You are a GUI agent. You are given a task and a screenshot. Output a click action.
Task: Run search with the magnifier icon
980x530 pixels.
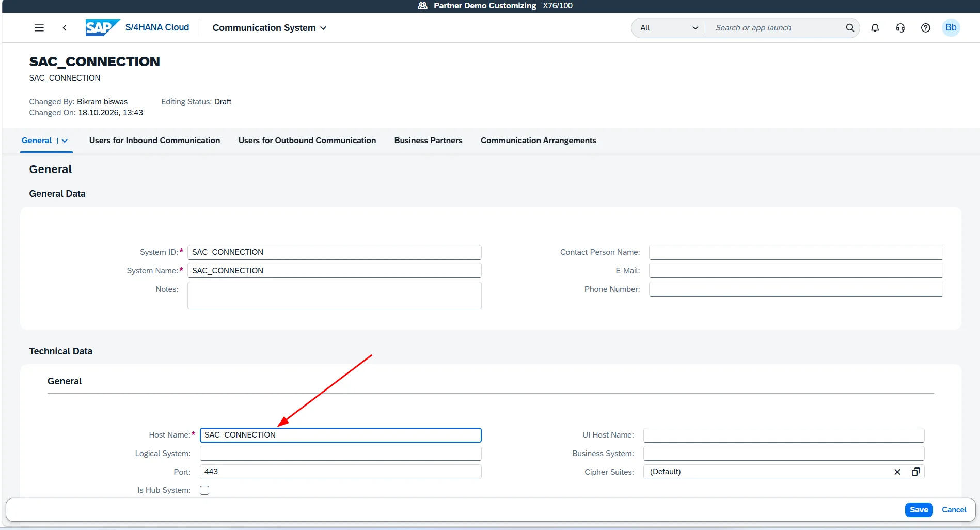tap(849, 28)
